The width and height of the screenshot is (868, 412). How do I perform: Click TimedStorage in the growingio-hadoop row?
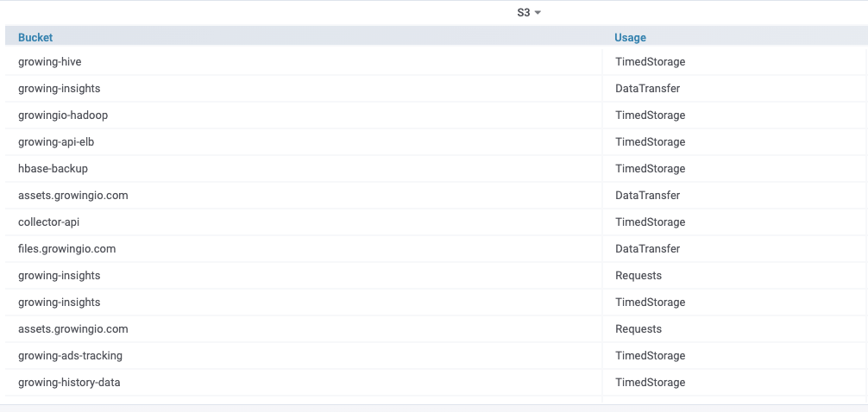(650, 115)
